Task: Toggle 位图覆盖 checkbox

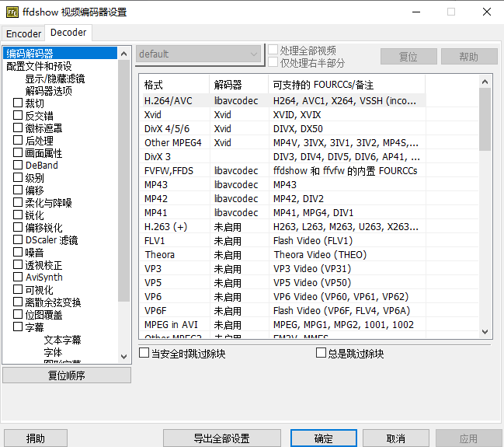Action: click(18, 314)
